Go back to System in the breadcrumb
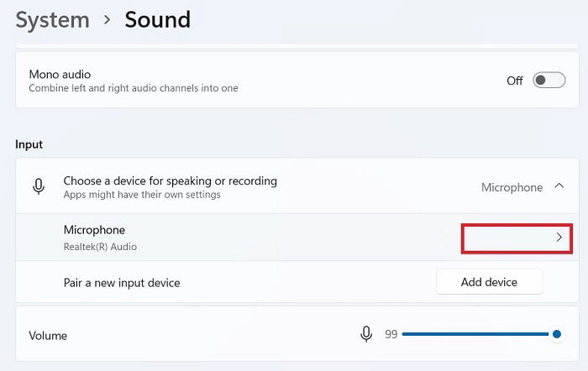 [x=52, y=20]
